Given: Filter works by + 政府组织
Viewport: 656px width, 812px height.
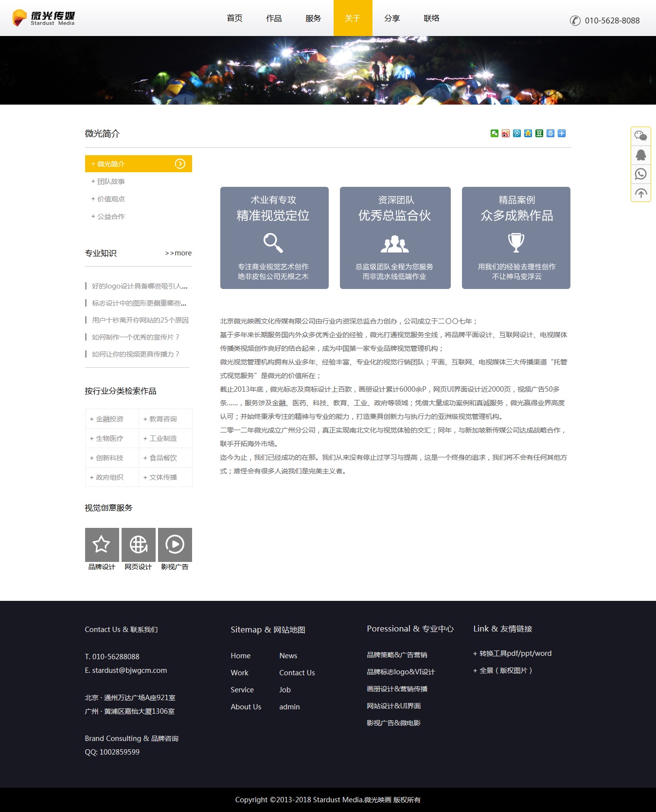Looking at the screenshot, I should pos(112,477).
